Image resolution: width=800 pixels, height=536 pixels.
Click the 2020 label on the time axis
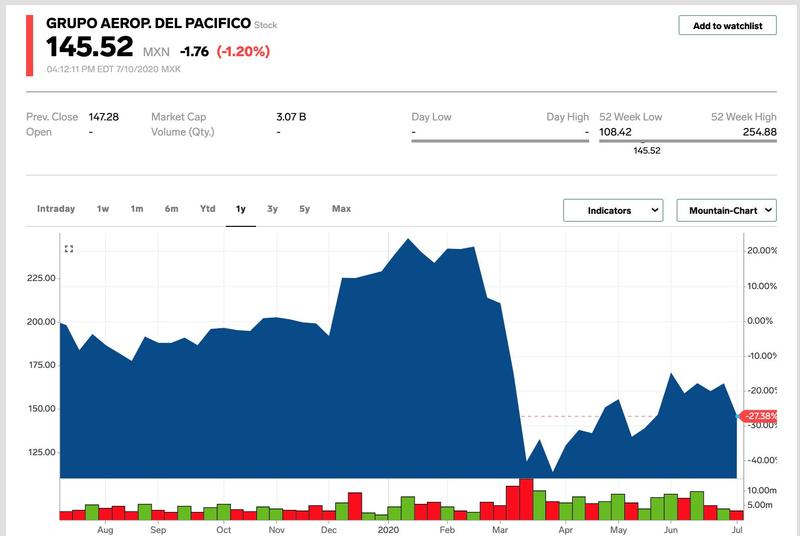388,530
